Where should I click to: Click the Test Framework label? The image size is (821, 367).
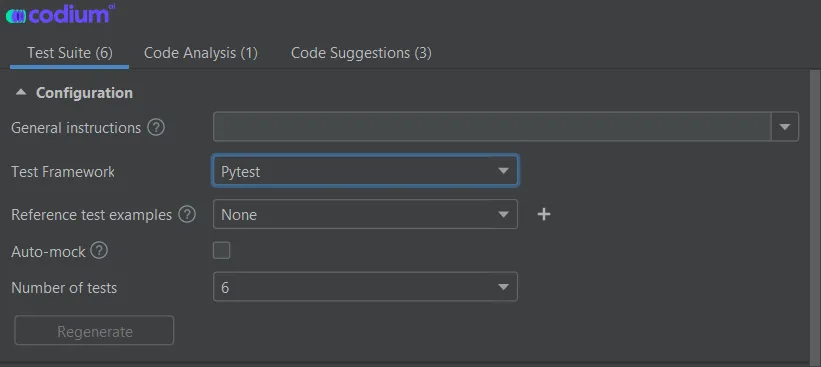[63, 172]
